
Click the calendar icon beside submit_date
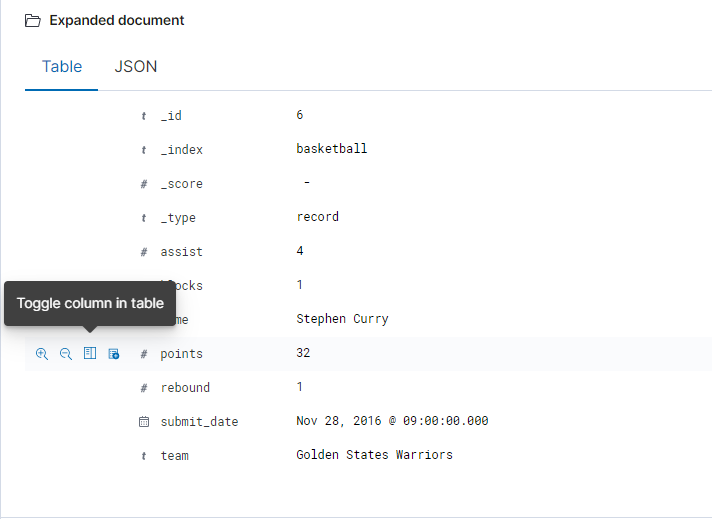[144, 422]
